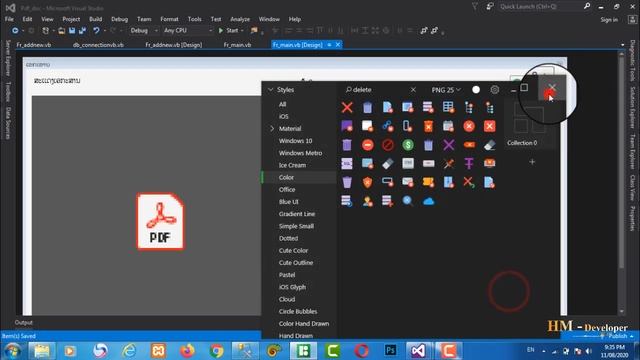
Task: Select the red X with green arrow icon
Action: click(x=469, y=182)
